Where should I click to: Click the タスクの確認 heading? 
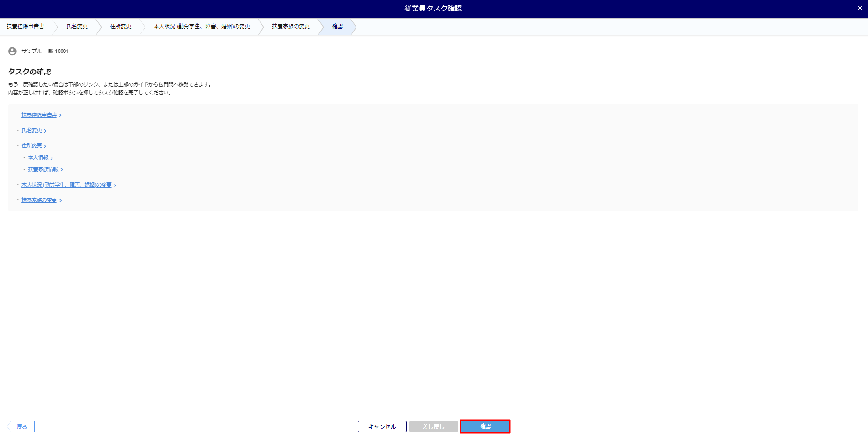tap(30, 72)
